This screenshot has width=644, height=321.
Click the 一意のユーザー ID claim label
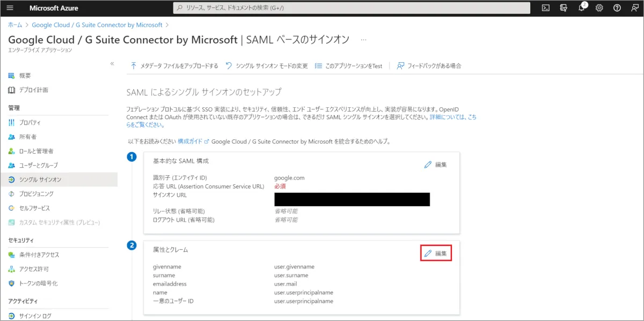[173, 301]
